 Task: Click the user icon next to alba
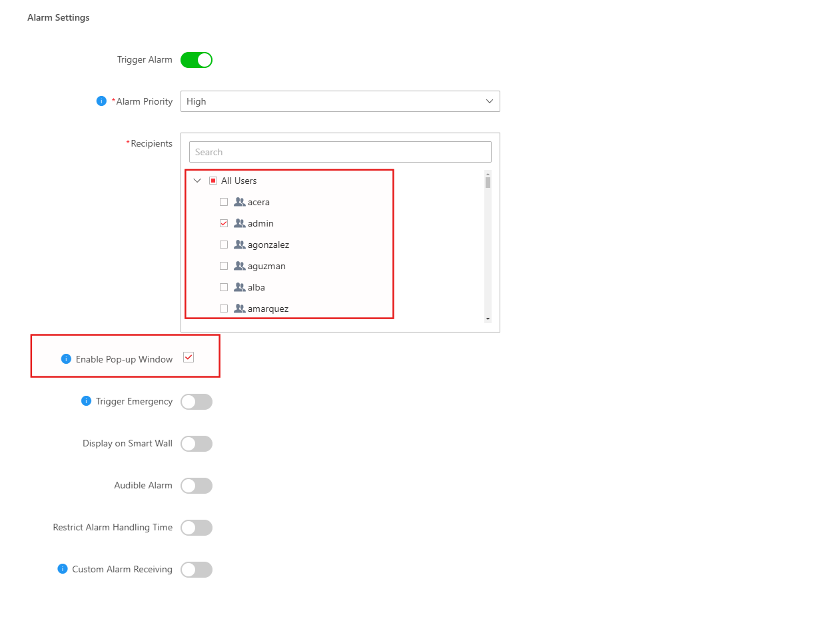coord(240,287)
